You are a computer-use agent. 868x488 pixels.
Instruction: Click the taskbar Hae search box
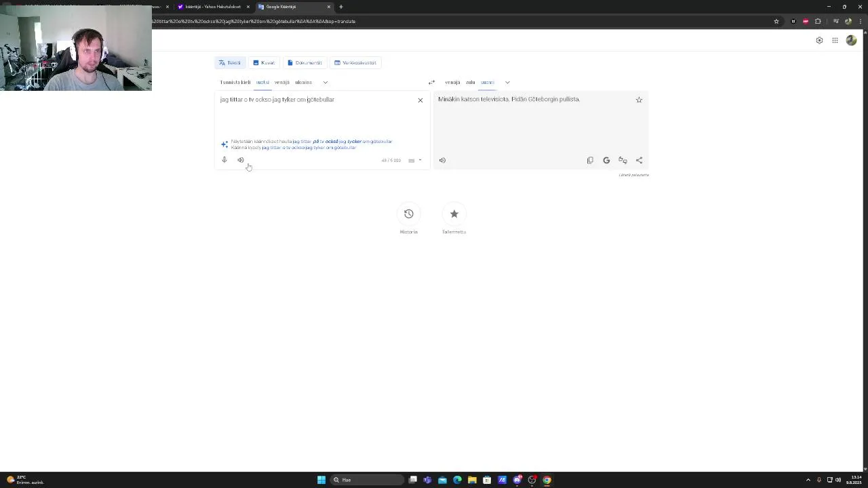[367, 480]
